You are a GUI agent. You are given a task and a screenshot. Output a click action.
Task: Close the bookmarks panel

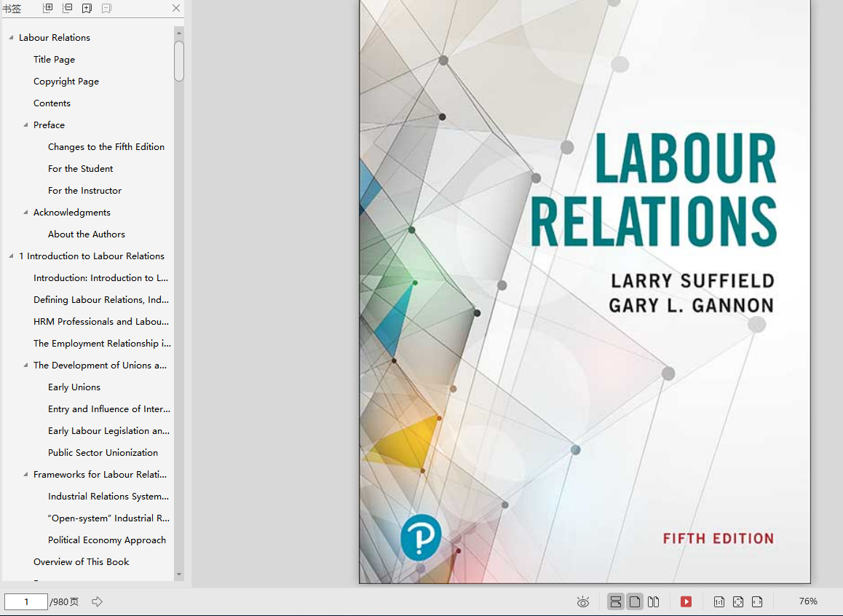pos(175,8)
